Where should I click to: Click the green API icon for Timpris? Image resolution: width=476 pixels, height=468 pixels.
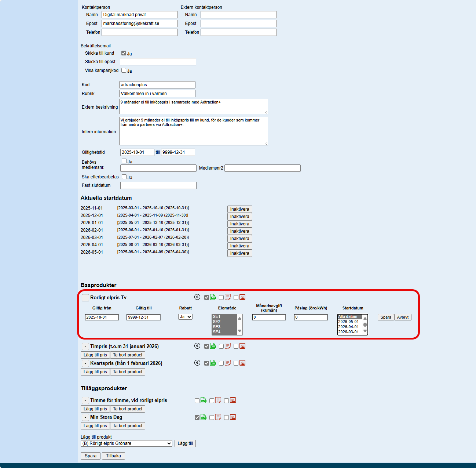point(213,346)
